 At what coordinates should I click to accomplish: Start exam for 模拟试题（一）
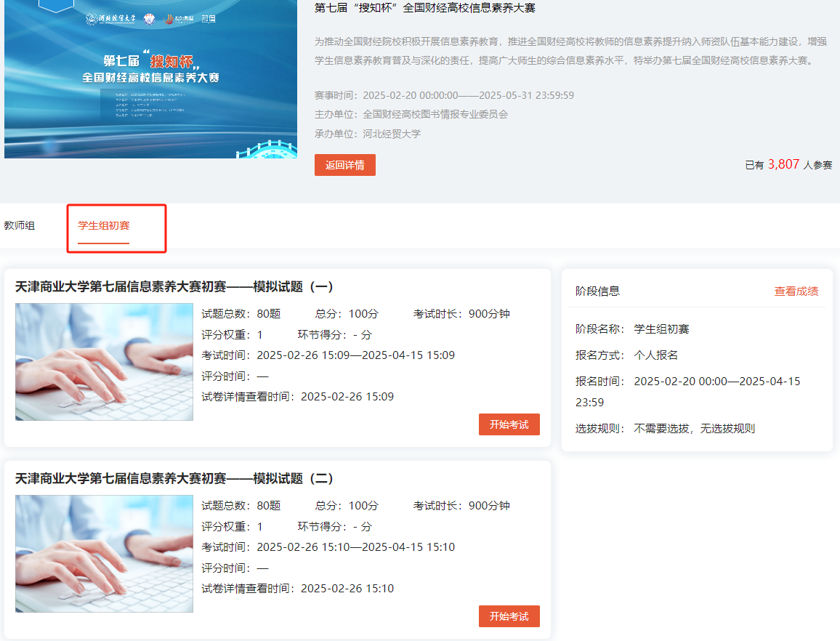point(509,424)
